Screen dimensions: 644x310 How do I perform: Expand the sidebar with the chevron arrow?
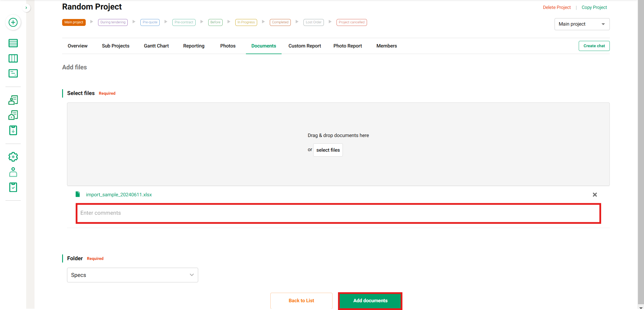(26, 8)
